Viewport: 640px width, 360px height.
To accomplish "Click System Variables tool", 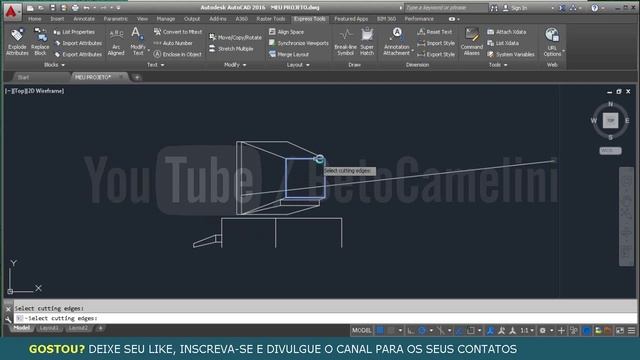I will coord(511,54).
